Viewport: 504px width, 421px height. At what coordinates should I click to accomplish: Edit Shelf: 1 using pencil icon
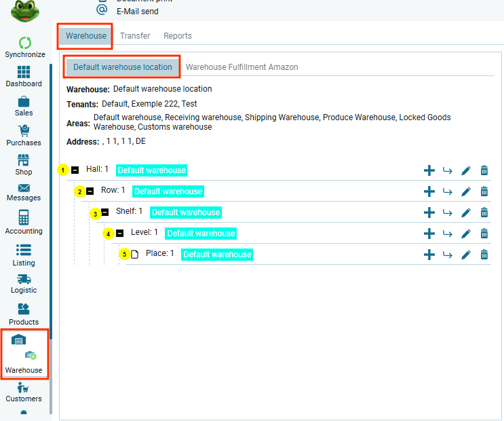click(465, 213)
